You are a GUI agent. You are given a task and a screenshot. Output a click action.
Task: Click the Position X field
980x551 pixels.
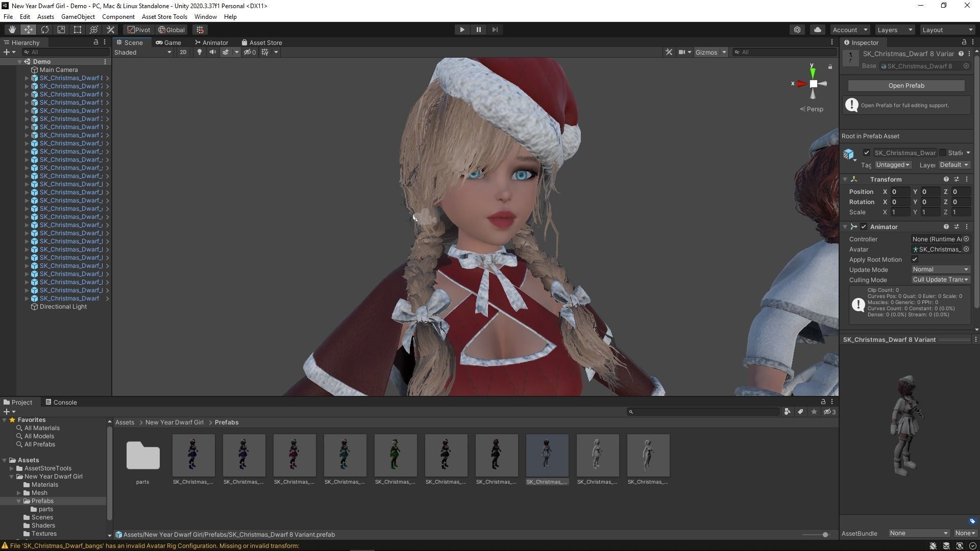click(x=900, y=191)
